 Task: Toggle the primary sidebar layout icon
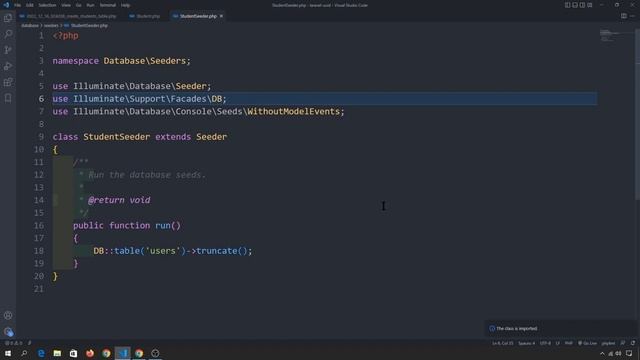(x=567, y=5)
